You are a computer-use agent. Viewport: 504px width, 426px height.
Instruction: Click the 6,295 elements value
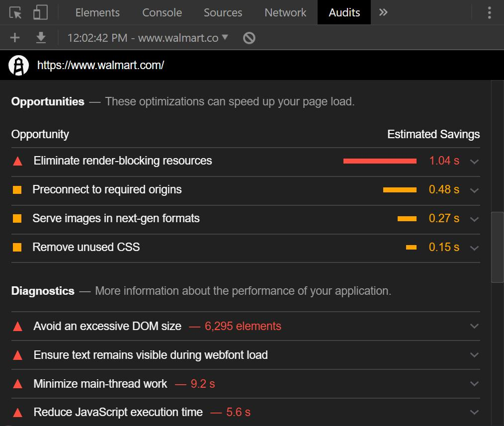pyautogui.click(x=243, y=326)
